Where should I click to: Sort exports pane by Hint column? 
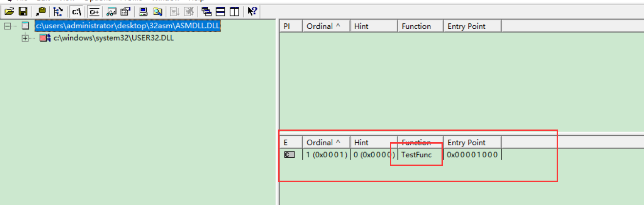click(x=374, y=143)
